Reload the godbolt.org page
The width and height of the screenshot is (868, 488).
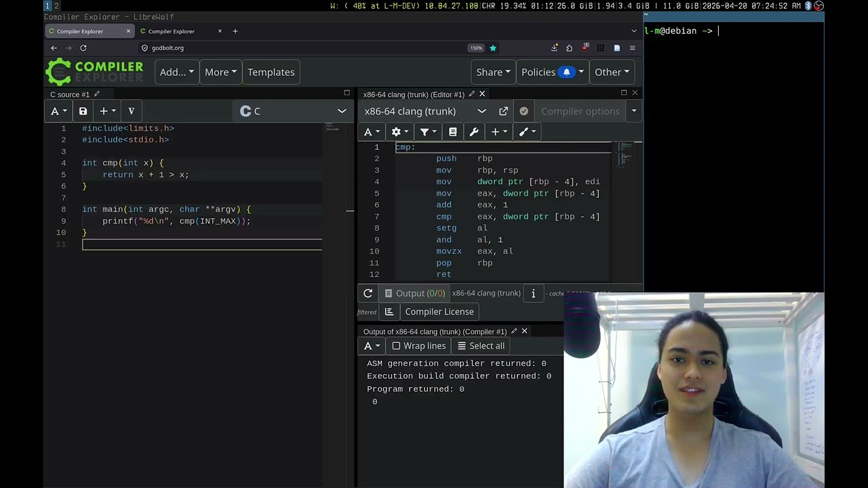(x=83, y=48)
